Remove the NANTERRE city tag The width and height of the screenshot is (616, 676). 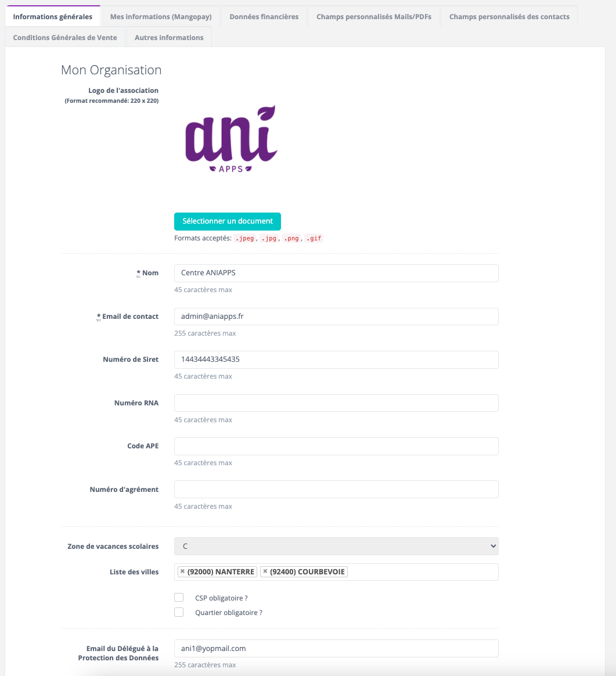[x=182, y=571]
